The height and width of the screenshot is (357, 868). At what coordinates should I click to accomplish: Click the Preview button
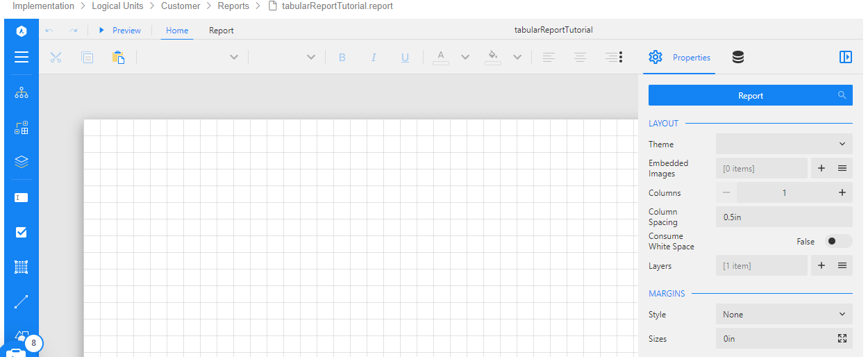(119, 31)
